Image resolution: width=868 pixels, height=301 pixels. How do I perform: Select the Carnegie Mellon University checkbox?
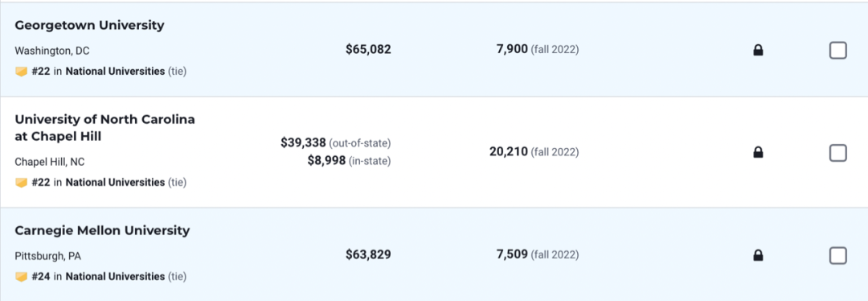click(x=837, y=255)
